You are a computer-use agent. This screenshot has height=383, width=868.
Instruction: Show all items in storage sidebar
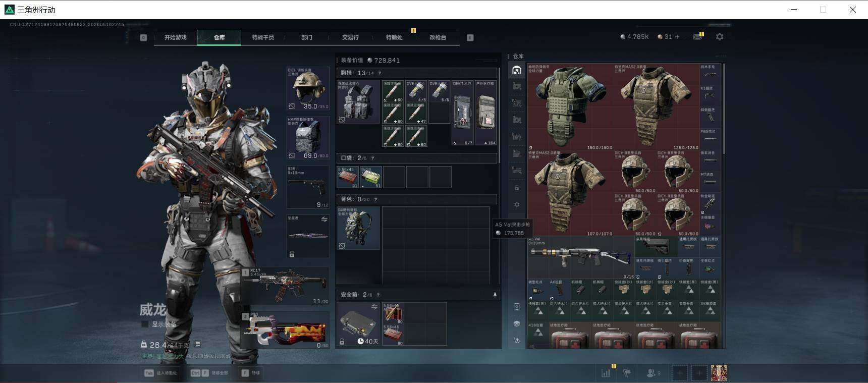point(516,70)
